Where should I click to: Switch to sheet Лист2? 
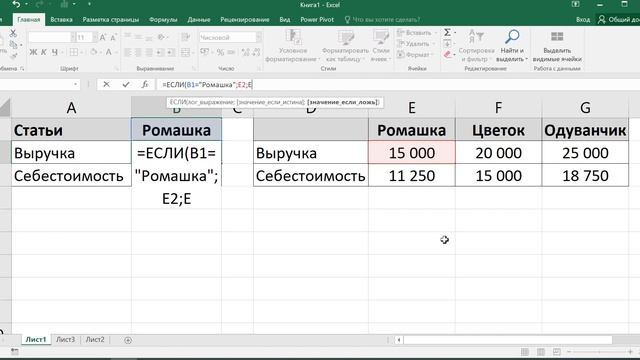(95, 340)
